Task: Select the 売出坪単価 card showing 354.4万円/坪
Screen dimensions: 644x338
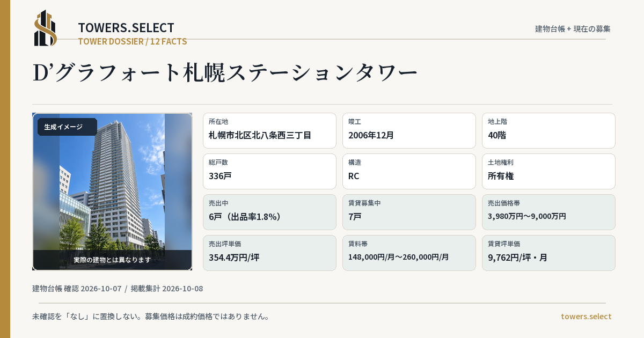Action: [x=269, y=253]
